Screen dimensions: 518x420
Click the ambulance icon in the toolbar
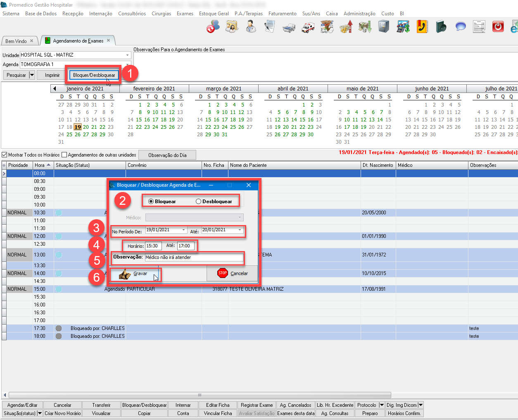(x=308, y=27)
